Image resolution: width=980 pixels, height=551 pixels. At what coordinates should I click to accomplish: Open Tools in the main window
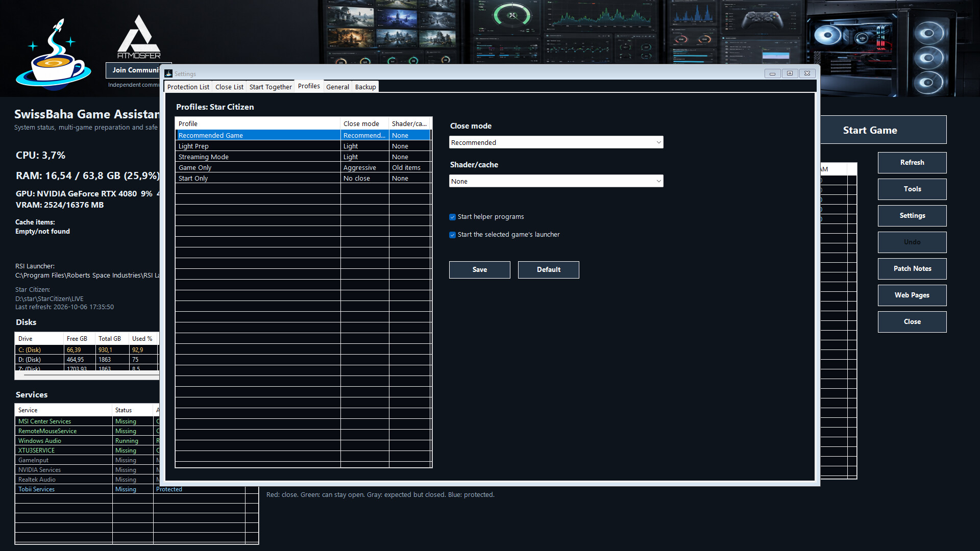[912, 189]
